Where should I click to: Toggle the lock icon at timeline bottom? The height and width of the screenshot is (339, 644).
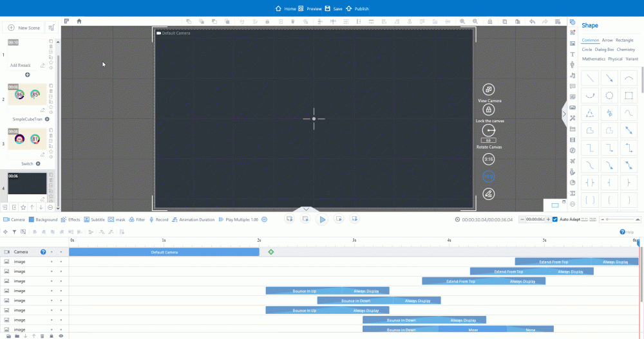(x=52, y=336)
